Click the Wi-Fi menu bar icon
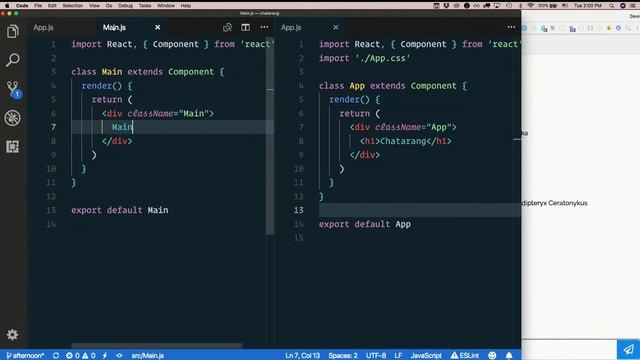This screenshot has width=640, height=360. pos(531,6)
